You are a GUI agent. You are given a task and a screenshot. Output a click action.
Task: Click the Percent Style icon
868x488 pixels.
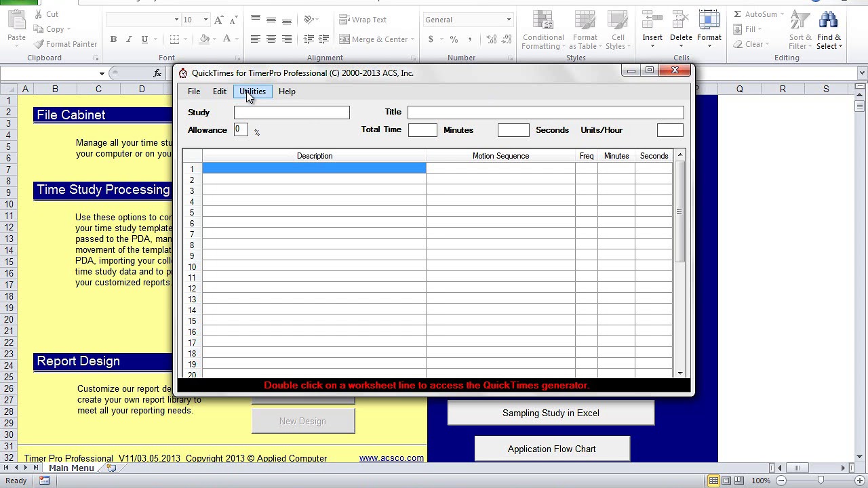coord(454,39)
